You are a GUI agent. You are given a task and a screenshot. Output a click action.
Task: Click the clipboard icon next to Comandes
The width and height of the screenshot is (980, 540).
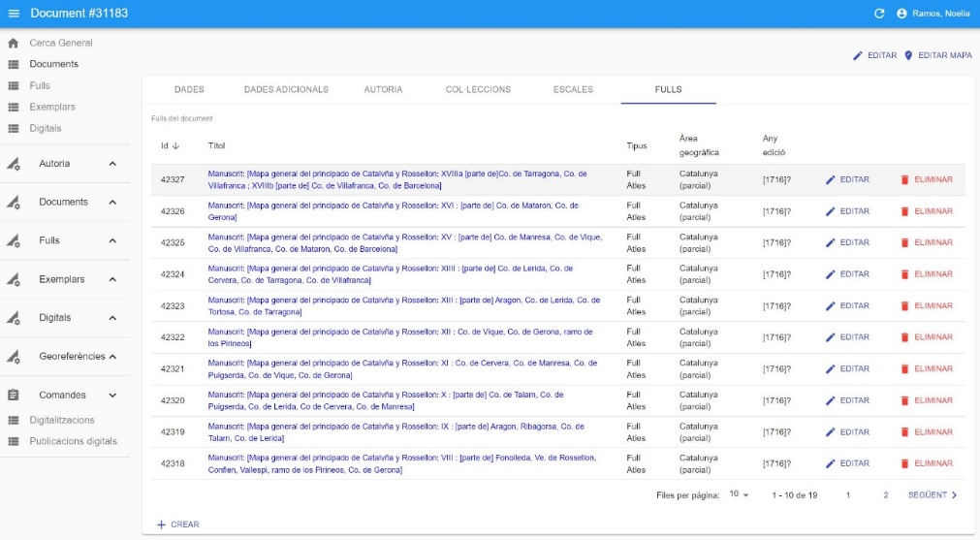[x=14, y=395]
